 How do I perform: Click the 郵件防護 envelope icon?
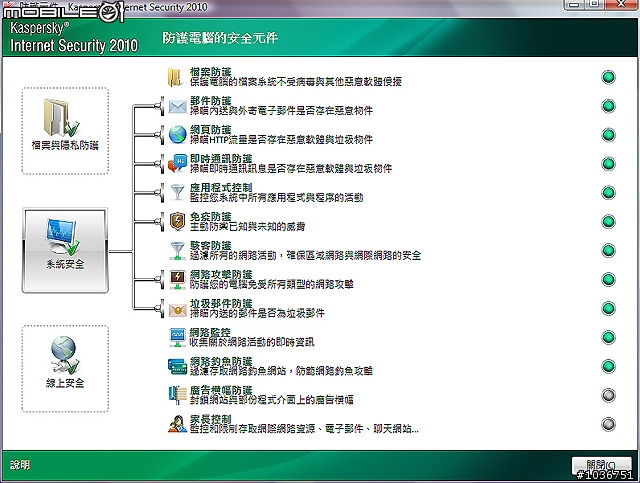point(177,107)
